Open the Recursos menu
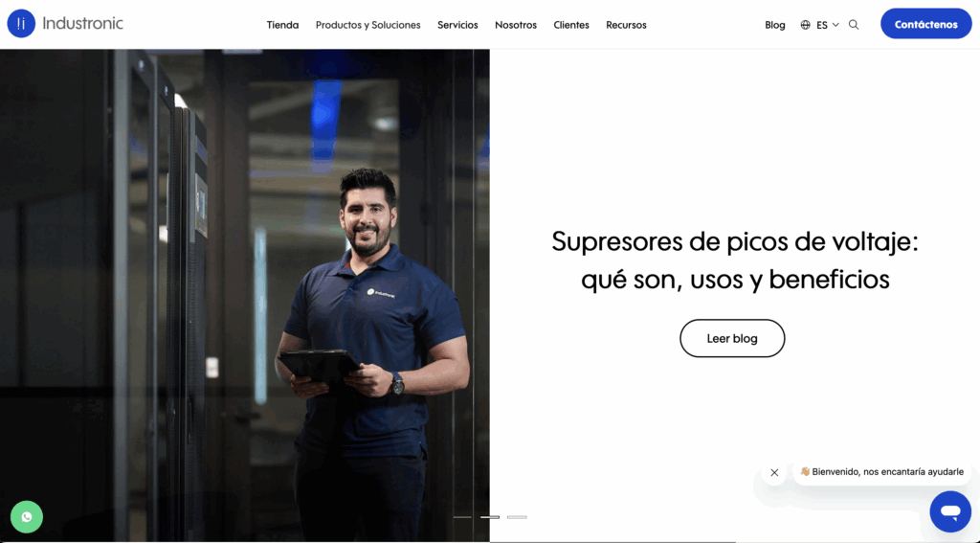The height and width of the screenshot is (543, 980). tap(626, 25)
